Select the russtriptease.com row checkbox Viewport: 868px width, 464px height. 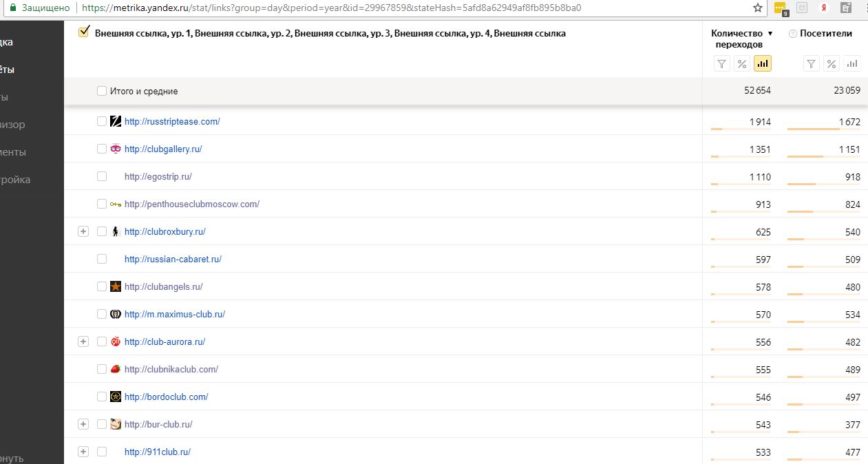click(x=102, y=121)
